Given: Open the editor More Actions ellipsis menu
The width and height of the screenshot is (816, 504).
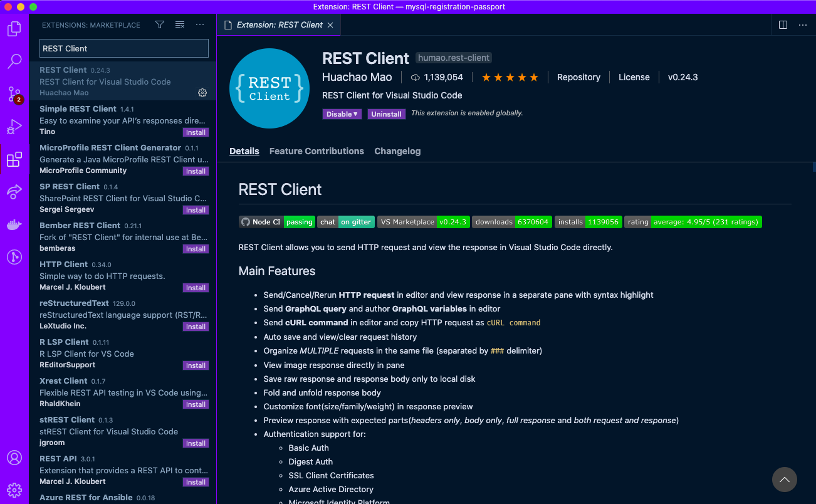Looking at the screenshot, I should pyautogui.click(x=803, y=24).
